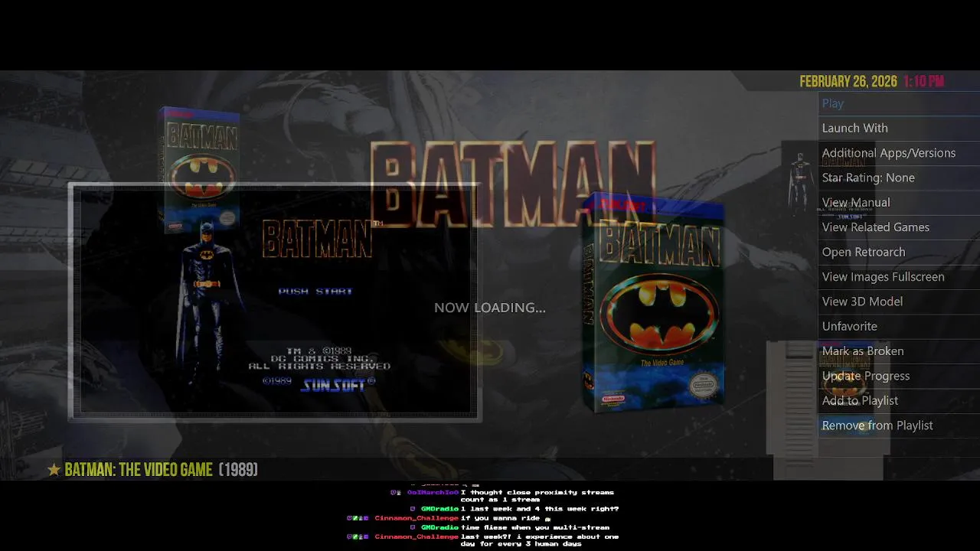Click Unfavorite in the menu
The width and height of the screenshot is (980, 551).
(x=899, y=326)
